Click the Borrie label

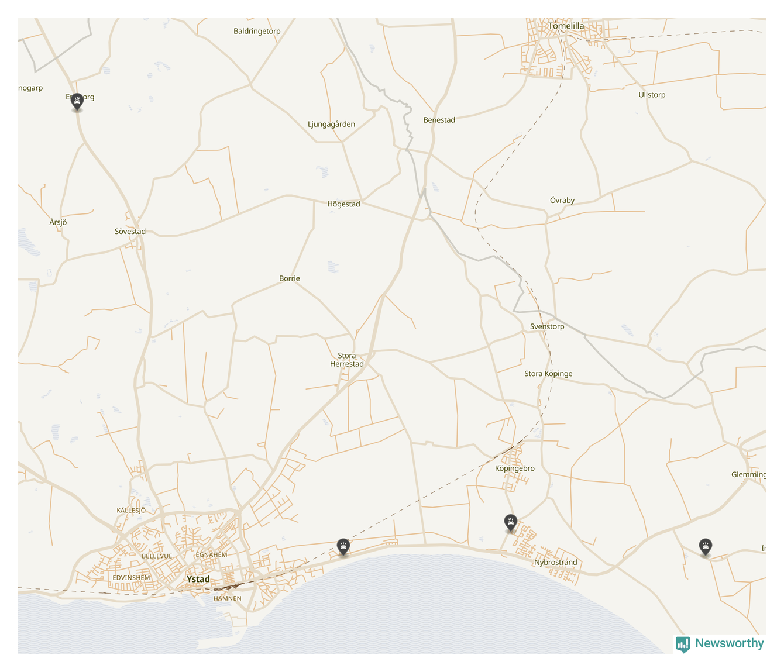pyautogui.click(x=289, y=278)
